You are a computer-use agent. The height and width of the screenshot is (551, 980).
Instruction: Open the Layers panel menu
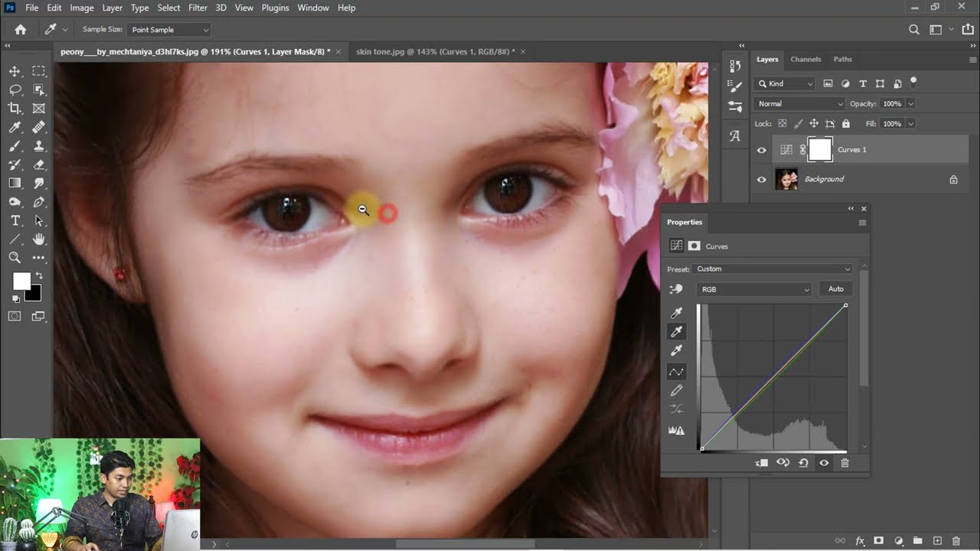(x=972, y=60)
